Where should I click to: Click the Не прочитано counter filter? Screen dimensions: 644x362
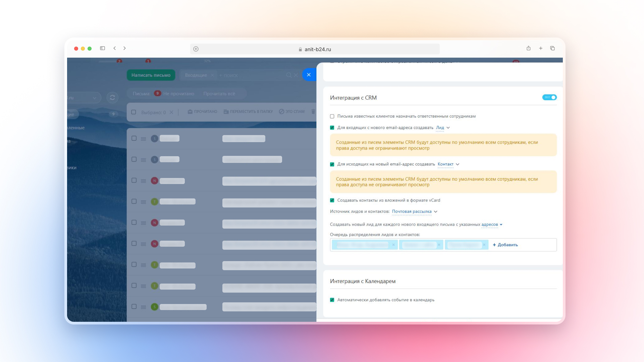click(x=174, y=94)
